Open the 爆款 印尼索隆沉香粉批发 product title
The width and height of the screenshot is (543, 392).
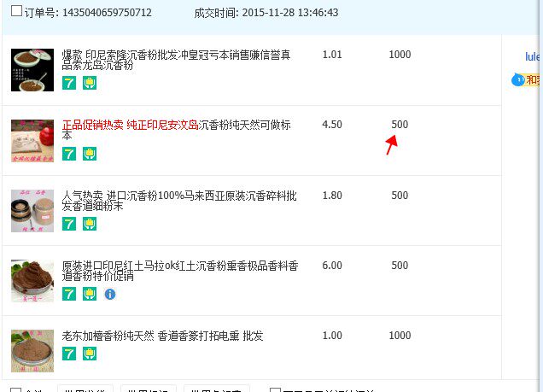point(176,60)
